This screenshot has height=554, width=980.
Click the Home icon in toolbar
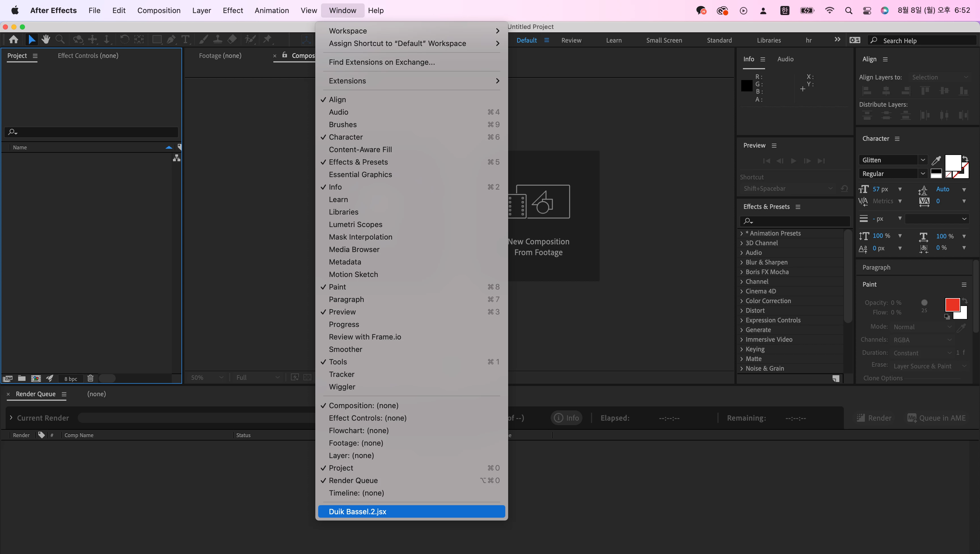click(14, 39)
